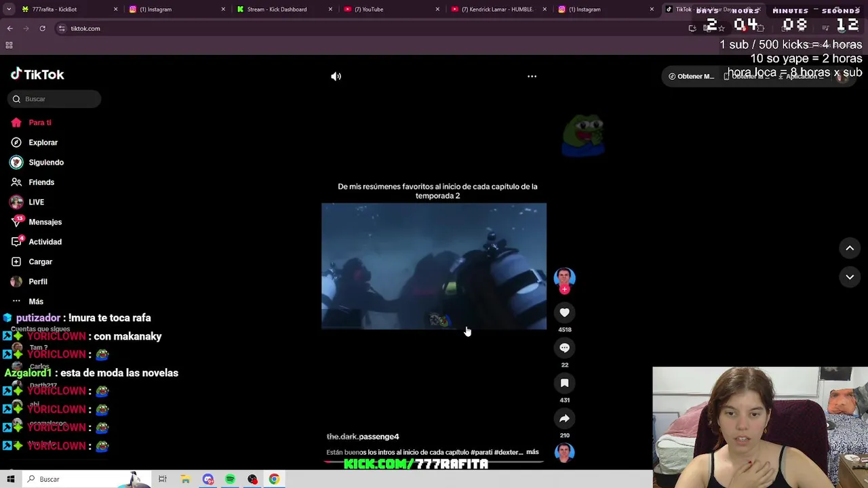Open Chrome from taskbar
868x488 pixels.
(274, 479)
